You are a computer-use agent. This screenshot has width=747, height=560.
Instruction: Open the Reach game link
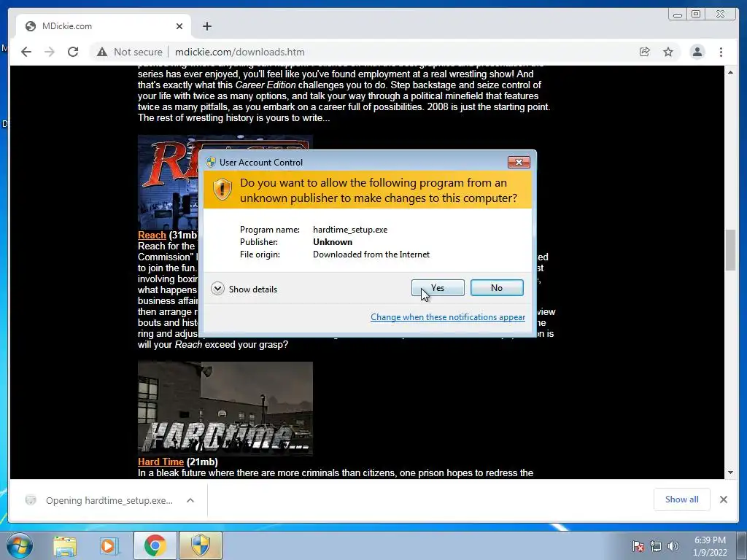(x=152, y=236)
